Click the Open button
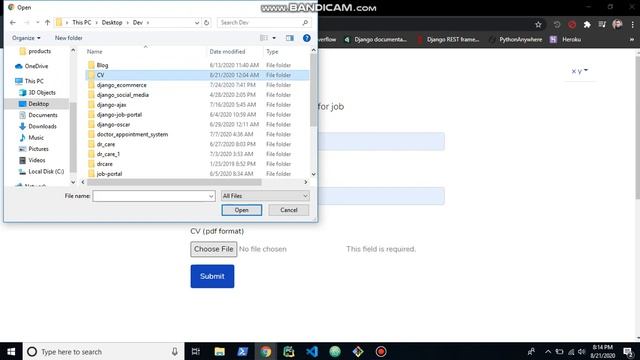640x360 pixels. (x=242, y=210)
